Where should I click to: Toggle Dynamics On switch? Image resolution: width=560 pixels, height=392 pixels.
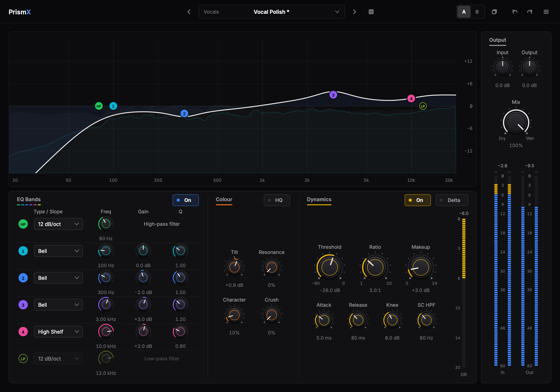[x=417, y=200]
